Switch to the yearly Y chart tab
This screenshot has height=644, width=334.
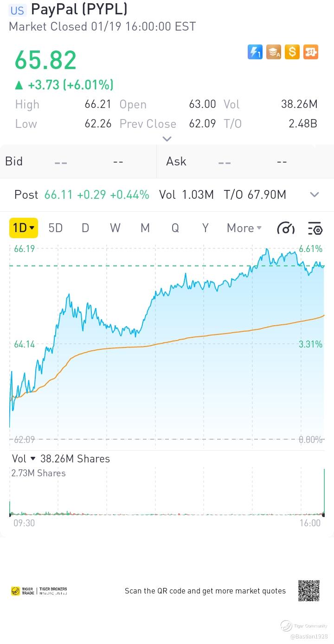point(205,228)
